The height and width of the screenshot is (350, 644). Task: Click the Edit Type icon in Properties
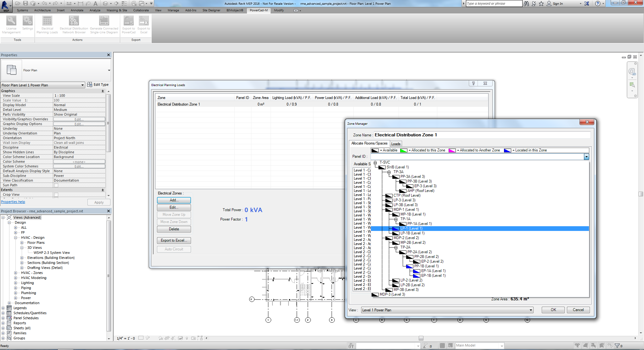coord(90,85)
